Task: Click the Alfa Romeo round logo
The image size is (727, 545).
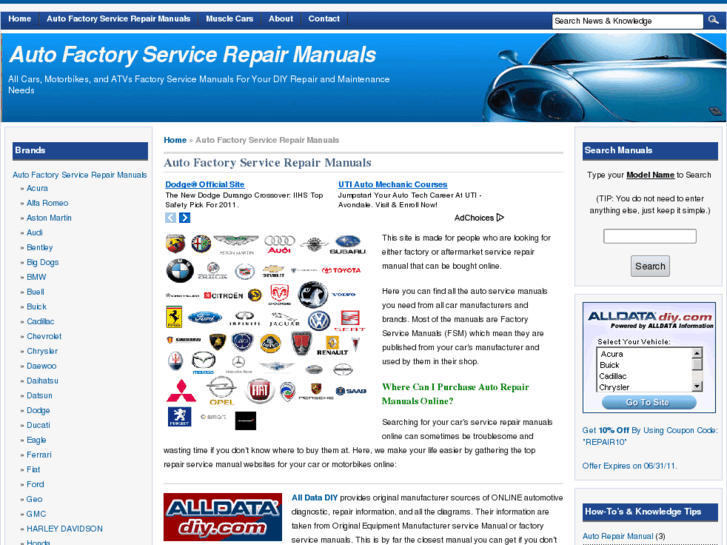Action: click(x=201, y=244)
